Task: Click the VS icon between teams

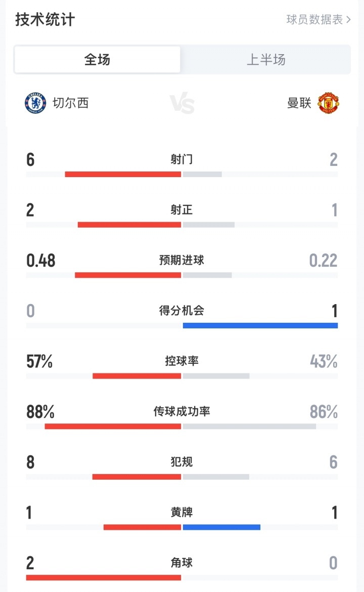Action: pyautogui.click(x=182, y=103)
